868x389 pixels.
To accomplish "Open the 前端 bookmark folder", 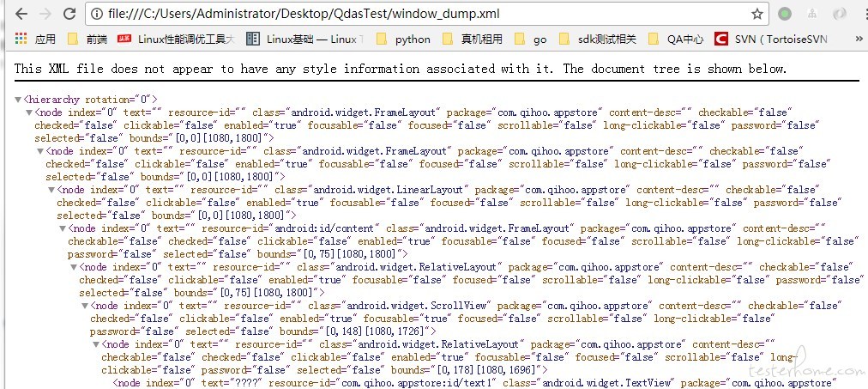I will 87,39.
